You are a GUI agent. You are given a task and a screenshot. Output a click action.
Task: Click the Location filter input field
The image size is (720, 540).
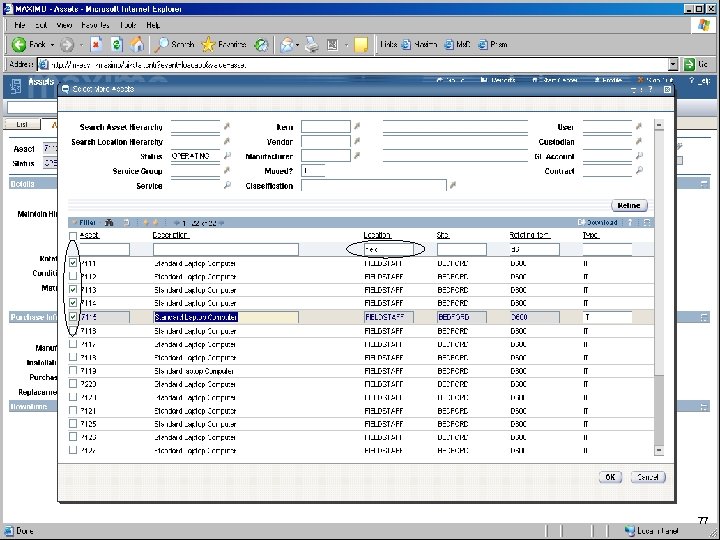[388, 249]
